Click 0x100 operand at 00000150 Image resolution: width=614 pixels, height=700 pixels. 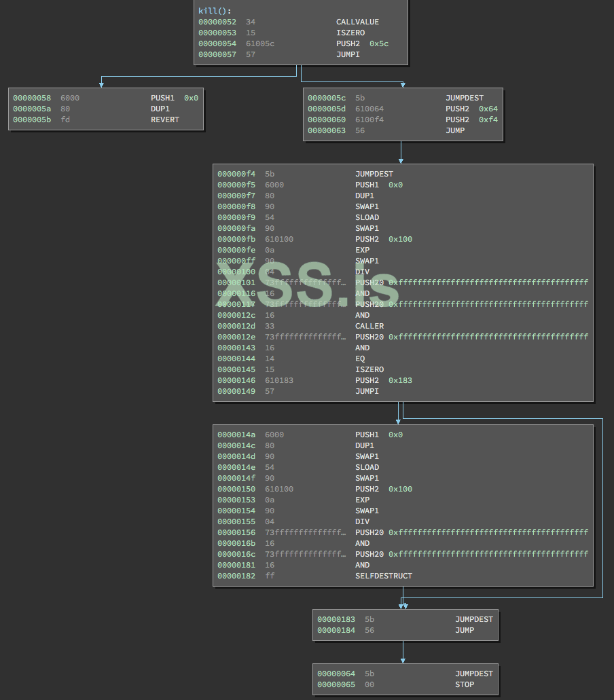400,489
